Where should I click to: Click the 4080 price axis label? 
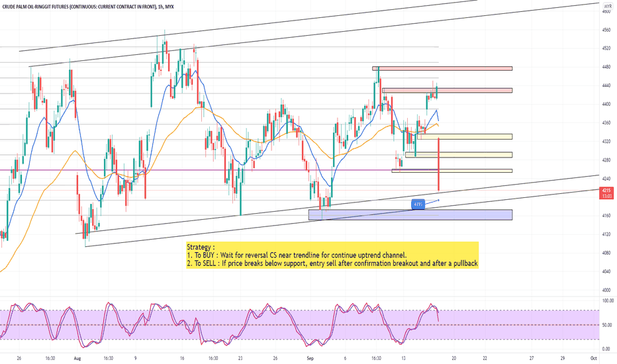(x=606, y=253)
